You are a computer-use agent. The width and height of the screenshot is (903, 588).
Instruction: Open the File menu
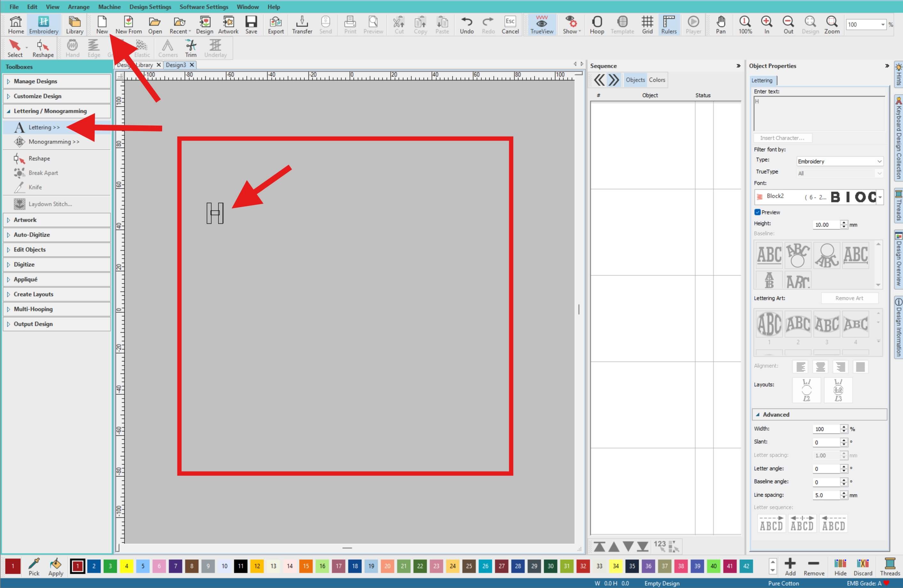(x=14, y=7)
